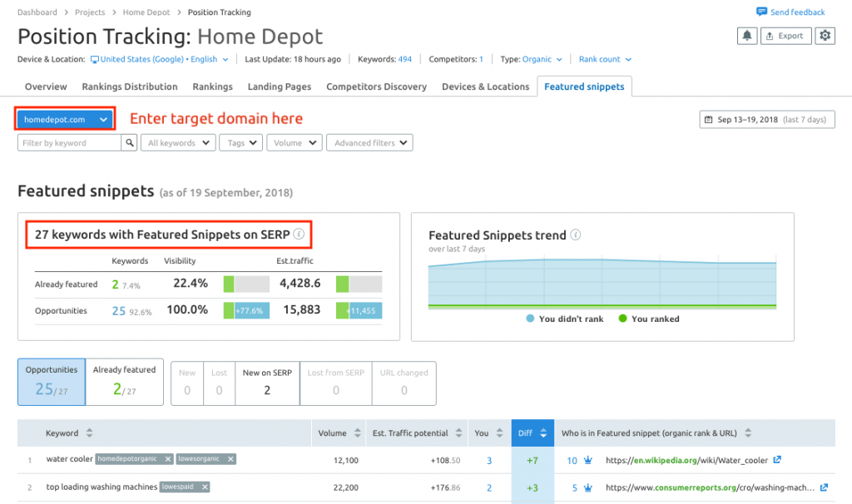This screenshot has width=852, height=504.
Task: Open the Volume filter dropdown
Action: pos(294,142)
